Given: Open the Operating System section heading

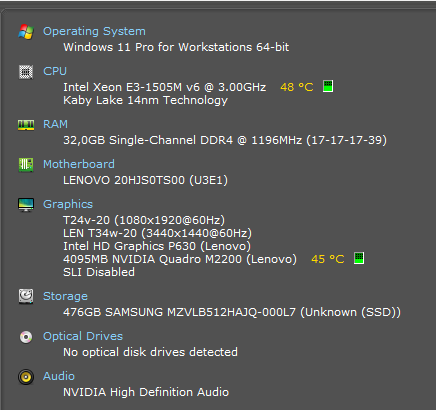Looking at the screenshot, I should tap(94, 31).
